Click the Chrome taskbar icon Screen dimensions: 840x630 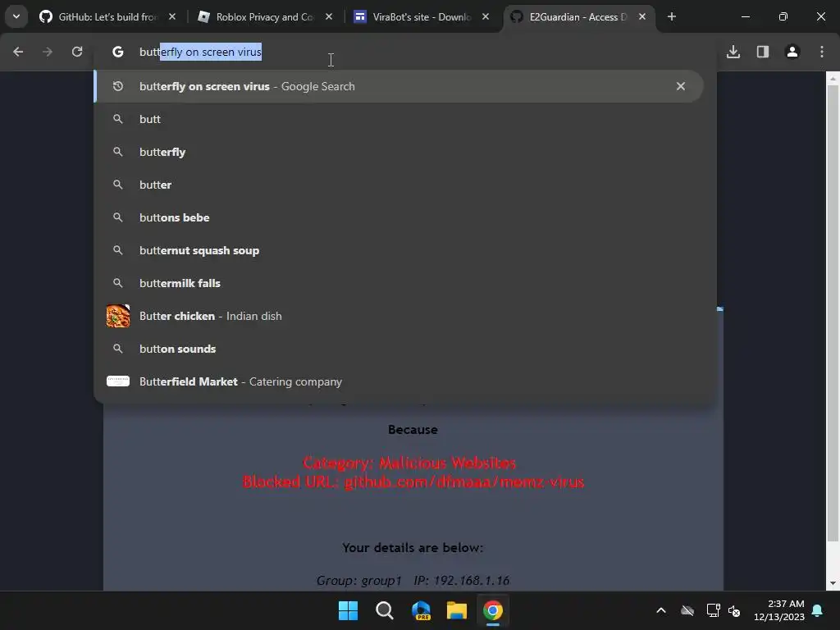click(493, 610)
